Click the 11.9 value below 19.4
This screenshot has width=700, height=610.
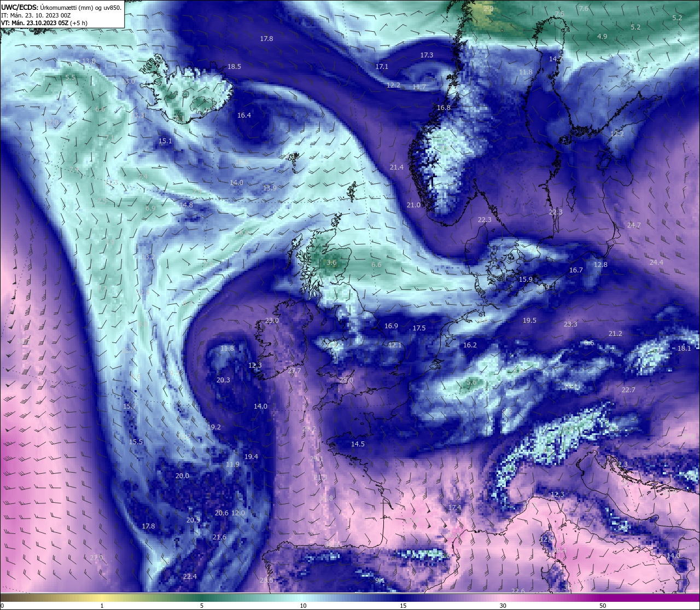pos(232,464)
